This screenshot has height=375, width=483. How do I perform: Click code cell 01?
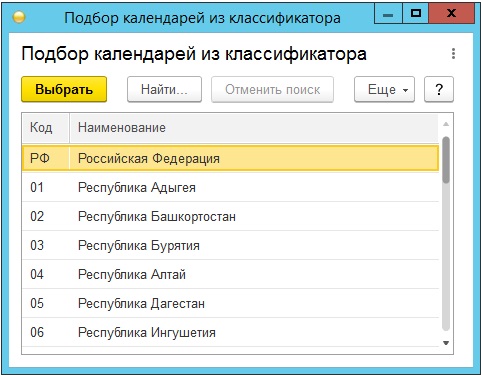46,187
